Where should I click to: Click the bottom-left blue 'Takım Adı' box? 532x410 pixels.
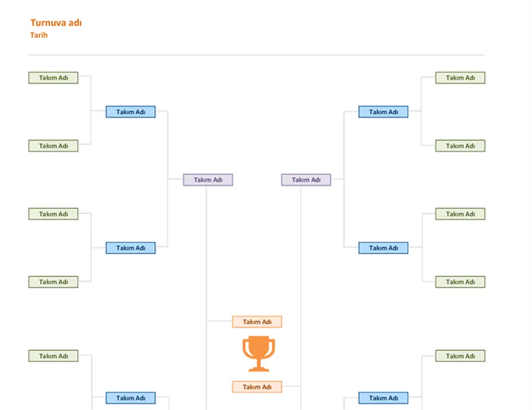coord(131,398)
